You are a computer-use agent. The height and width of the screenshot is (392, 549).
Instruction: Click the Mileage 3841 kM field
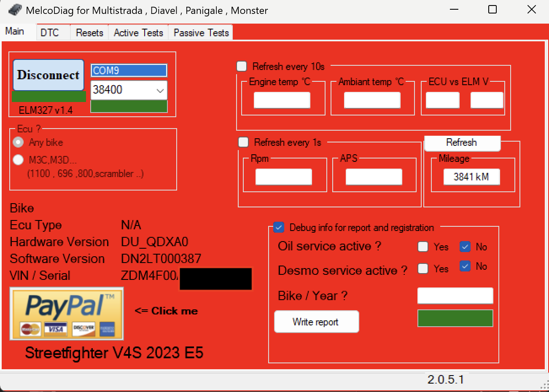click(472, 177)
